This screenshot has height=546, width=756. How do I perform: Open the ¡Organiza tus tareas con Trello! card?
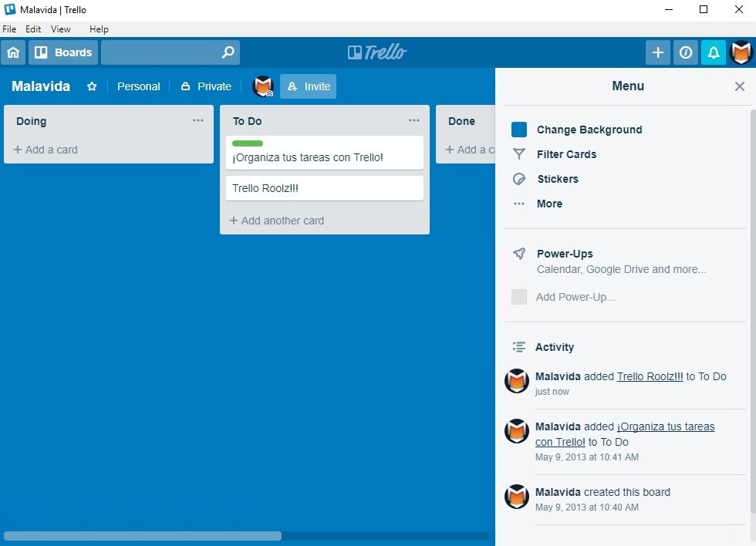point(325,153)
